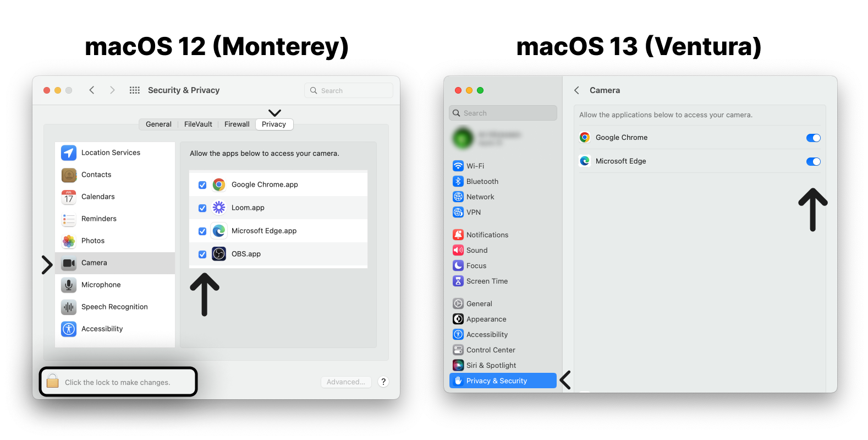Open Wi-Fi settings in sidebar
This screenshot has width=868, height=440.
click(475, 166)
